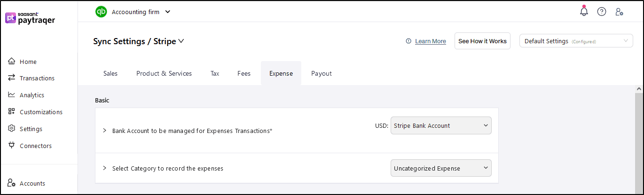
Task: Open the Home page icon
Action: 12,62
